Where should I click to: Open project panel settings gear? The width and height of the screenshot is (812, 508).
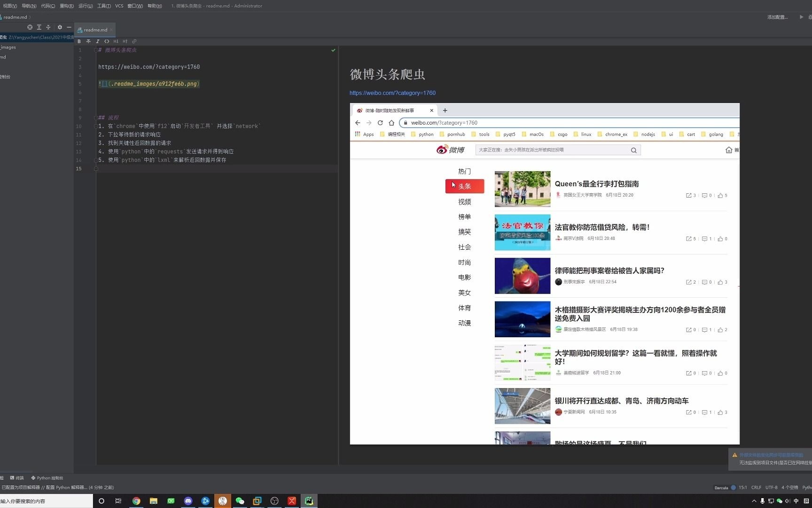(60, 27)
